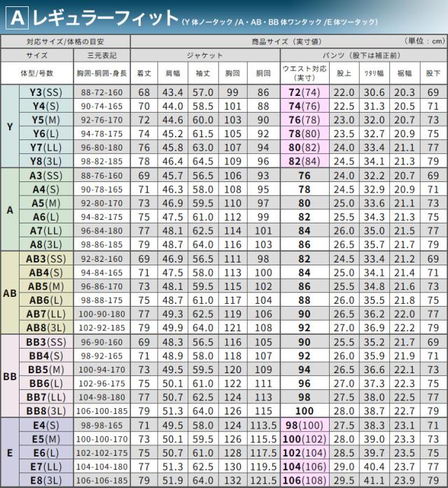Click the 82(84) waist cell
This screenshot has height=488, width=448.
[305, 161]
